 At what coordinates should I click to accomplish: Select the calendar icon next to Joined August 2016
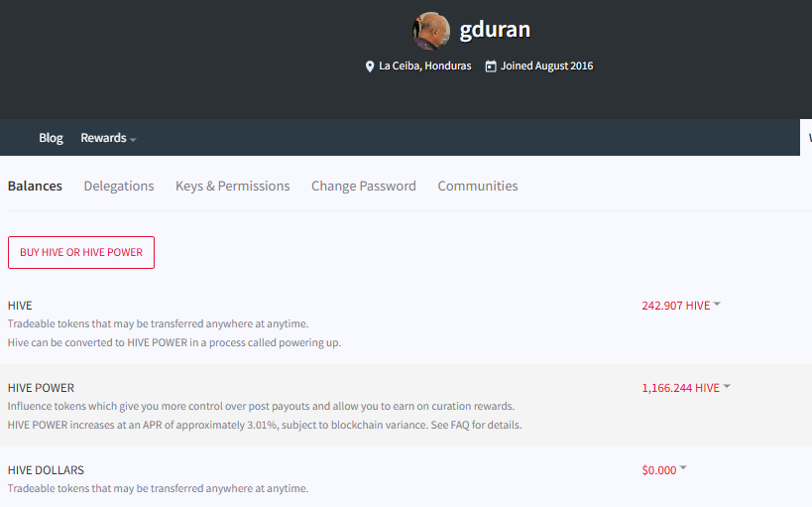pyautogui.click(x=491, y=66)
